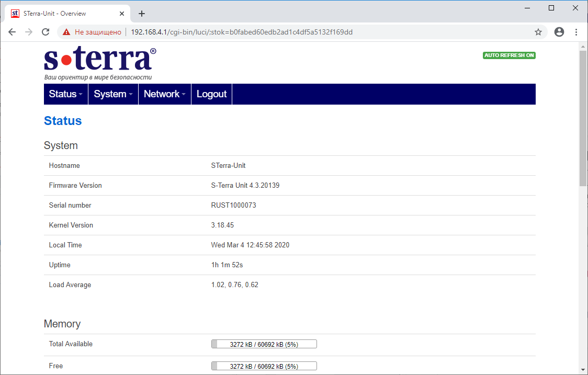Click the Firmware Version label
The image size is (588, 375).
[x=75, y=185]
